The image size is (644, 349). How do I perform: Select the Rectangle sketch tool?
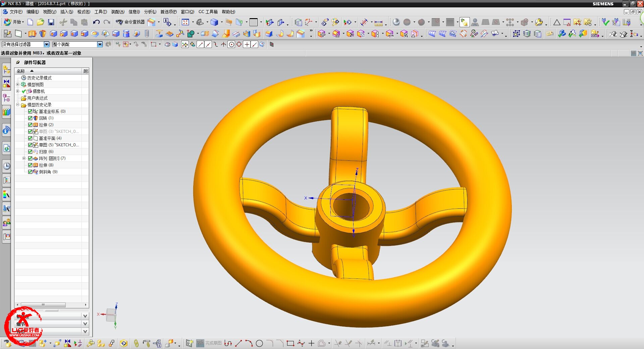[x=290, y=343]
